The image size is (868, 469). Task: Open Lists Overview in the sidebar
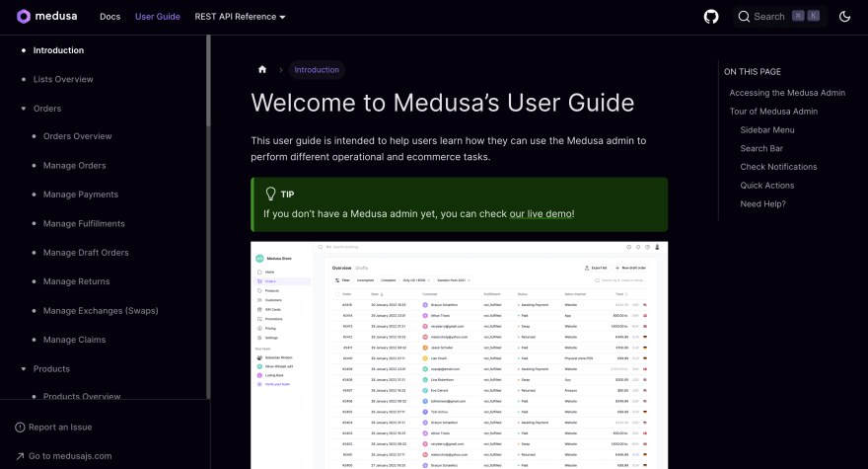pyautogui.click(x=63, y=79)
